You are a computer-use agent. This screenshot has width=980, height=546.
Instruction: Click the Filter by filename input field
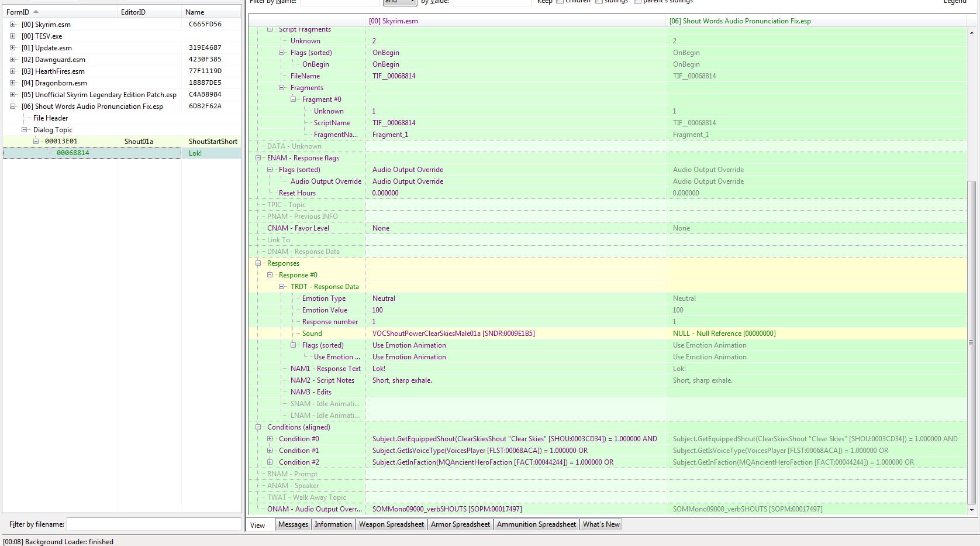tap(153, 524)
